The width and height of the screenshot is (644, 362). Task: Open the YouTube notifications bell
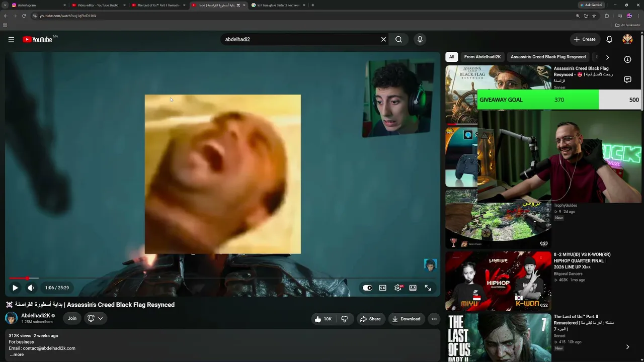pos(609,39)
